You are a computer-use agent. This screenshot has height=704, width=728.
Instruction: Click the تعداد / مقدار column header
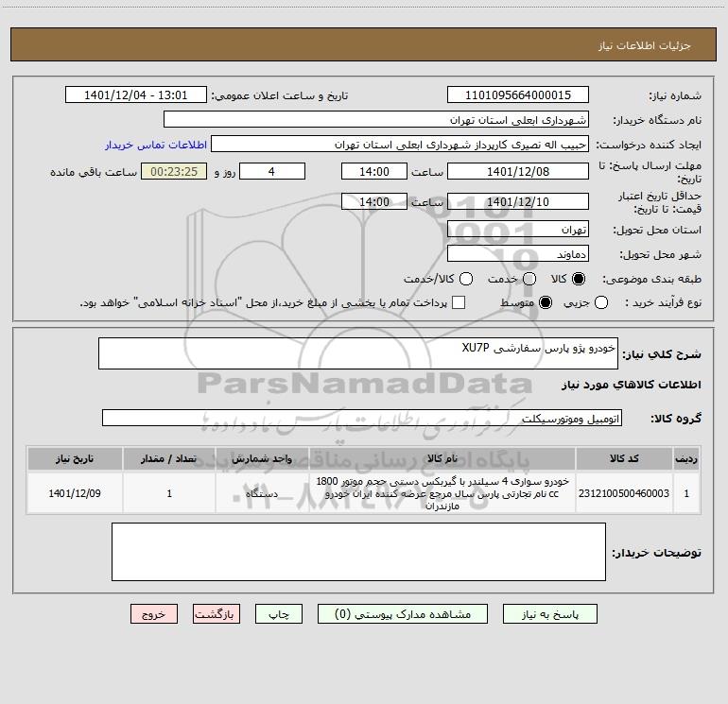coord(169,458)
